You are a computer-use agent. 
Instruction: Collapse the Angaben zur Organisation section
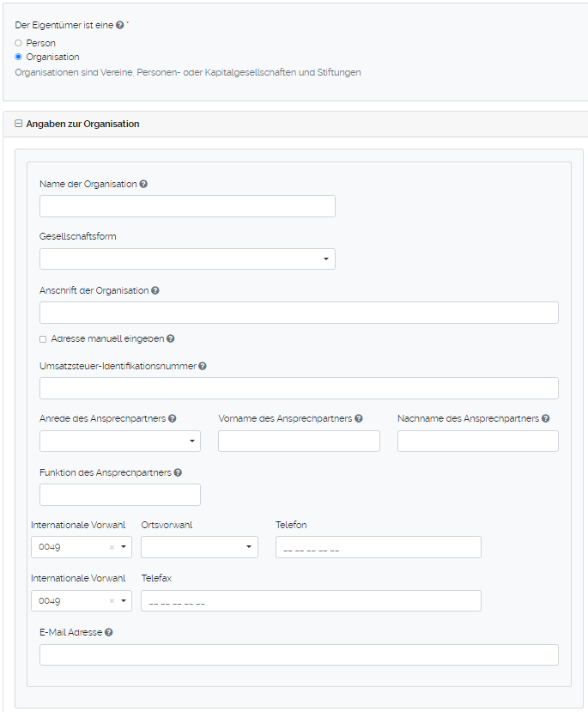point(17,122)
